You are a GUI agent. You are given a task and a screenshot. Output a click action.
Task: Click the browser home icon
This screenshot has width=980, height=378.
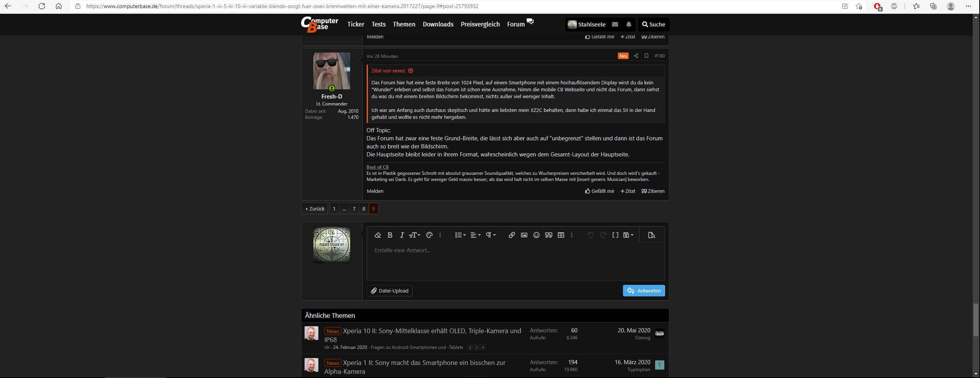coord(59,6)
